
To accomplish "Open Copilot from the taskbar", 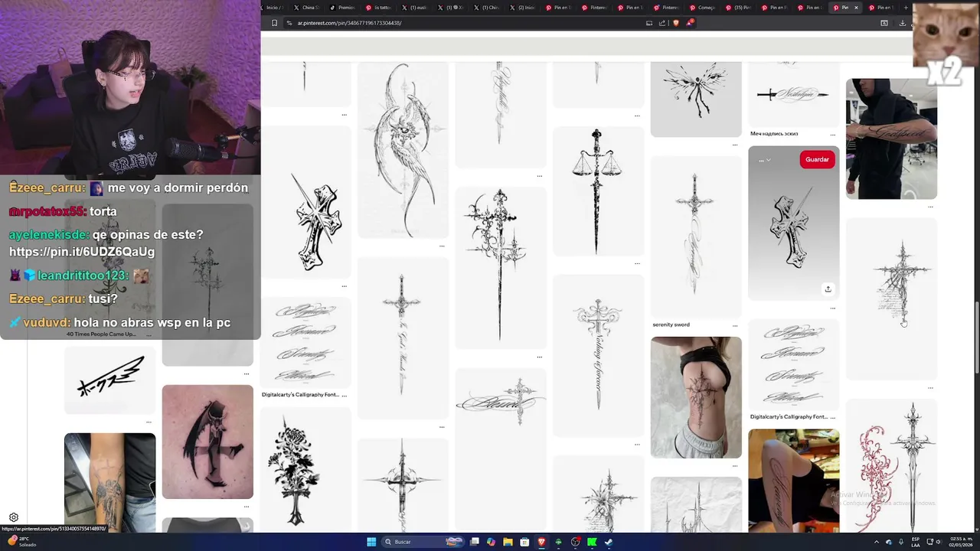I will (491, 542).
